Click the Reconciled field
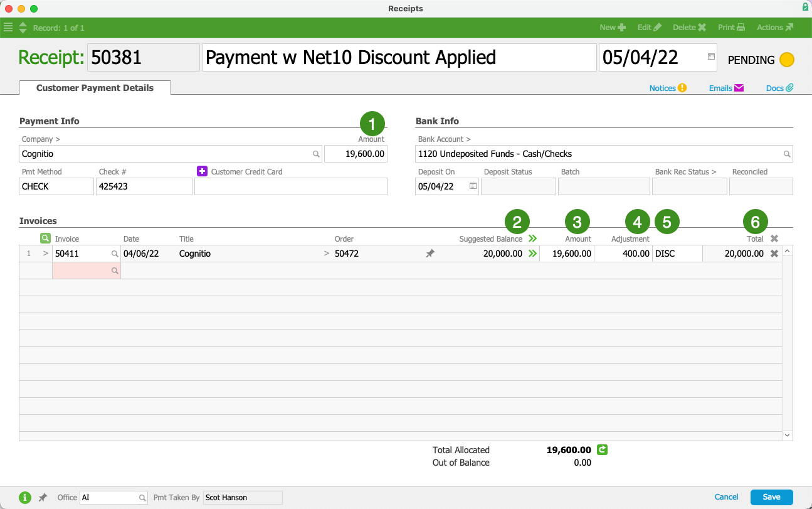Image resolution: width=812 pixels, height=509 pixels. (761, 186)
